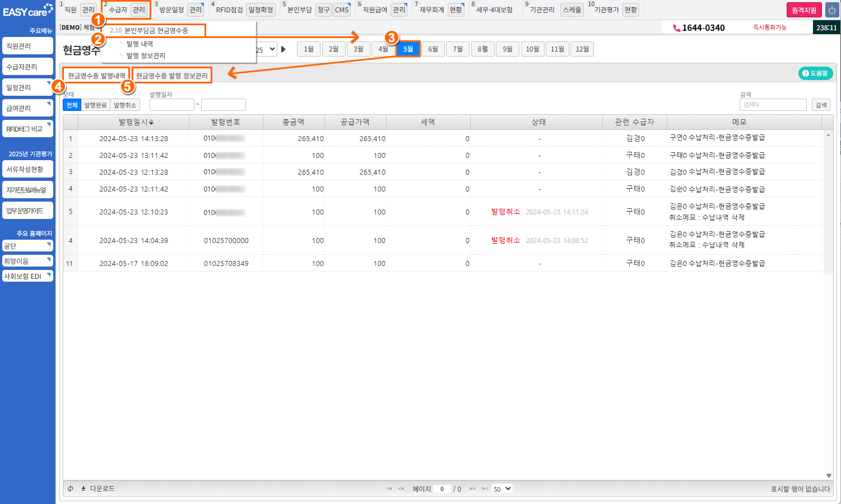This screenshot has height=504, width=841.
Task: Click the RFID점검 일정확정 button
Action: click(261, 10)
